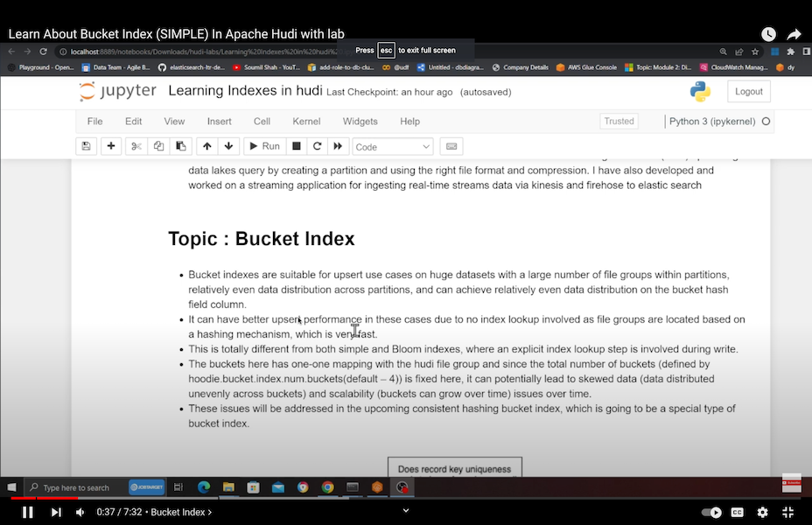
Task: Toggle closed captions on the video
Action: (738, 512)
